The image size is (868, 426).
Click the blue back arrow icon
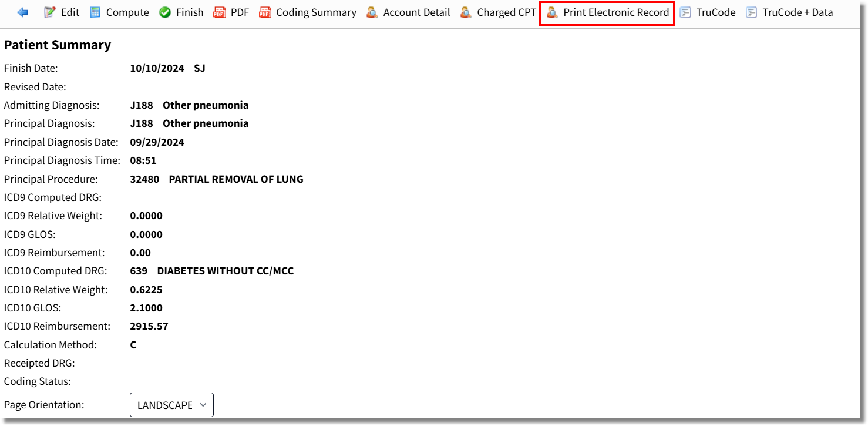[x=23, y=12]
